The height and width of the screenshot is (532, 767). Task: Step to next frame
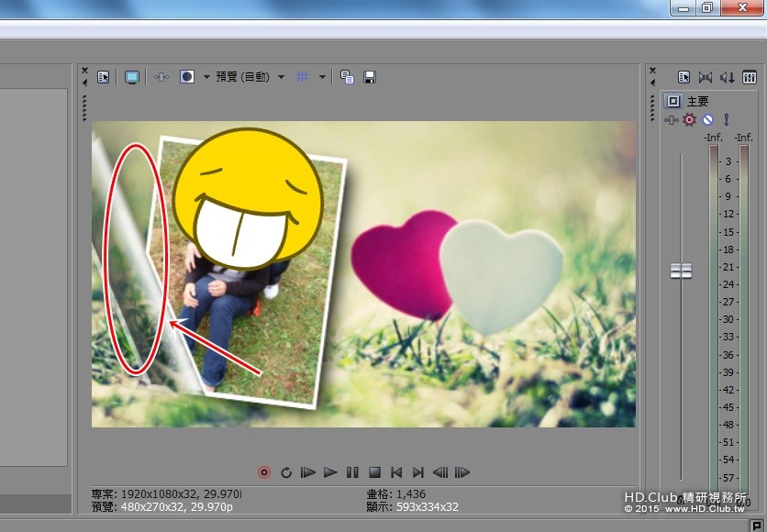click(462, 472)
